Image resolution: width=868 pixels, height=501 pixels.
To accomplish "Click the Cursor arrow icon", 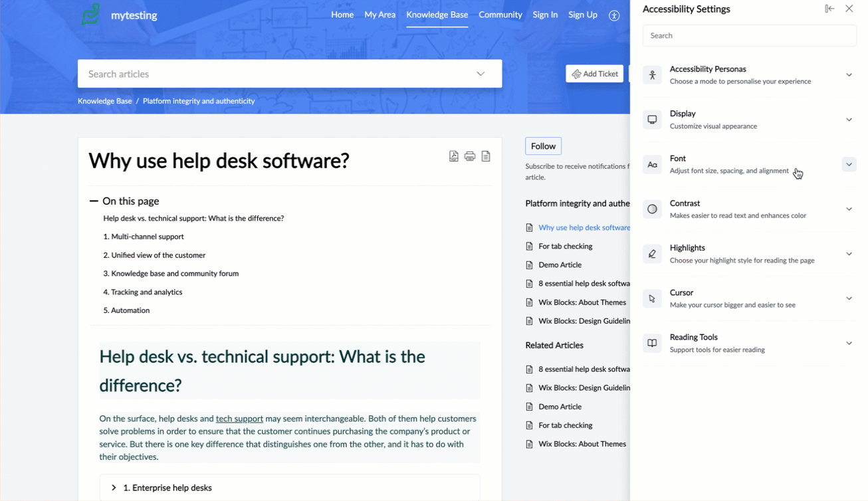I will click(x=653, y=298).
